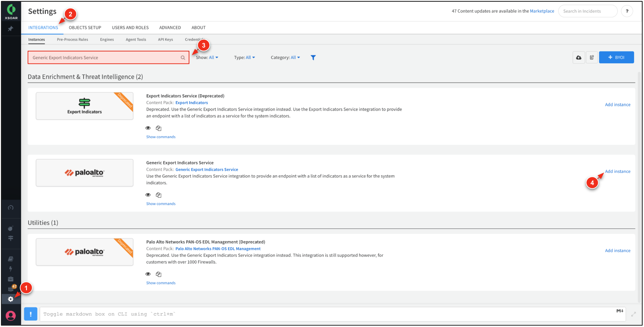Click the integration search input field
The width and height of the screenshot is (644, 327).
[x=108, y=58]
